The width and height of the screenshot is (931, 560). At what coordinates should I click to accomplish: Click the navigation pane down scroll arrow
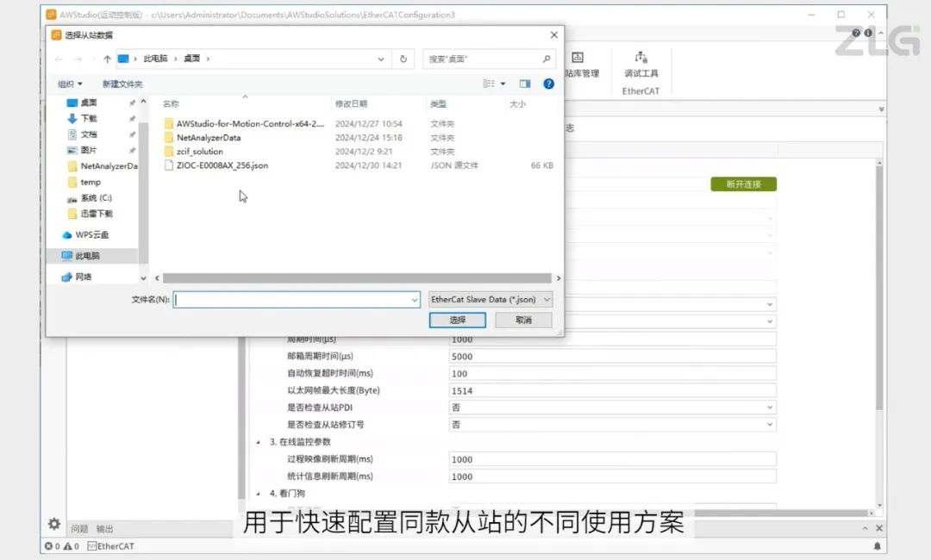pyautogui.click(x=143, y=277)
